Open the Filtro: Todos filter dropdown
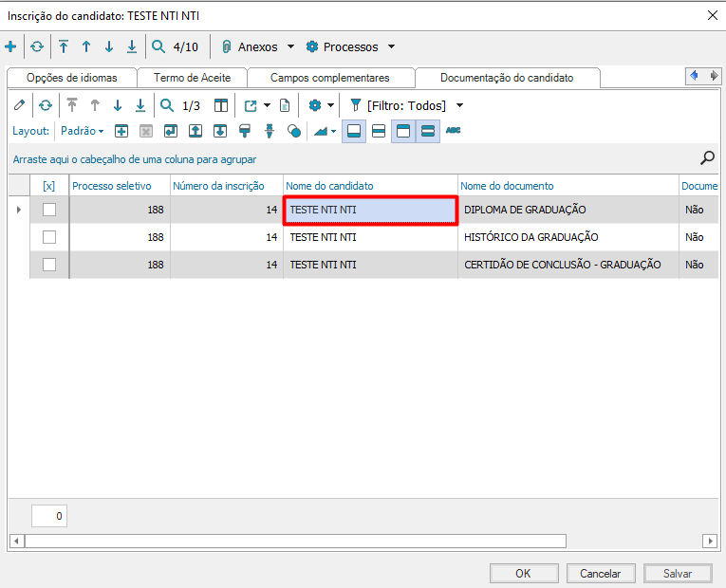 pyautogui.click(x=407, y=105)
